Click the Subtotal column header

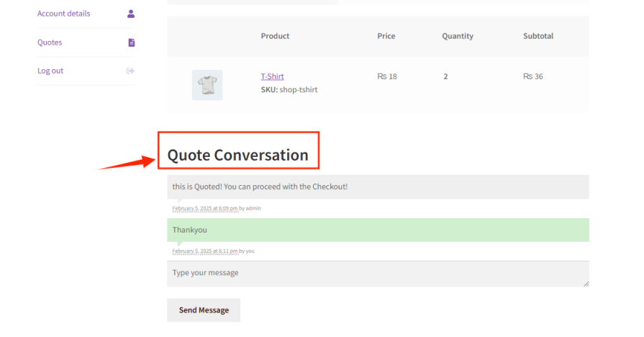click(x=538, y=36)
